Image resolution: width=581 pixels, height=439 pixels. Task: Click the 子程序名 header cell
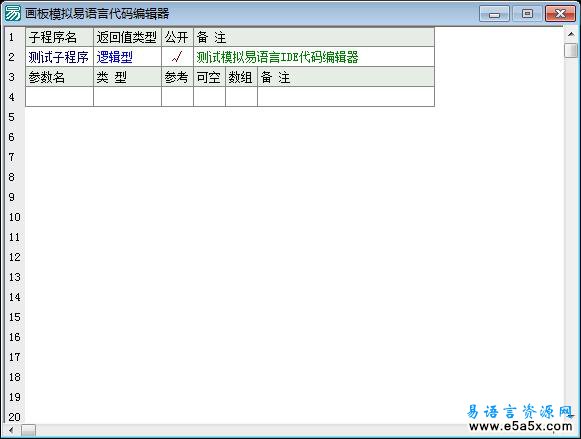point(59,37)
